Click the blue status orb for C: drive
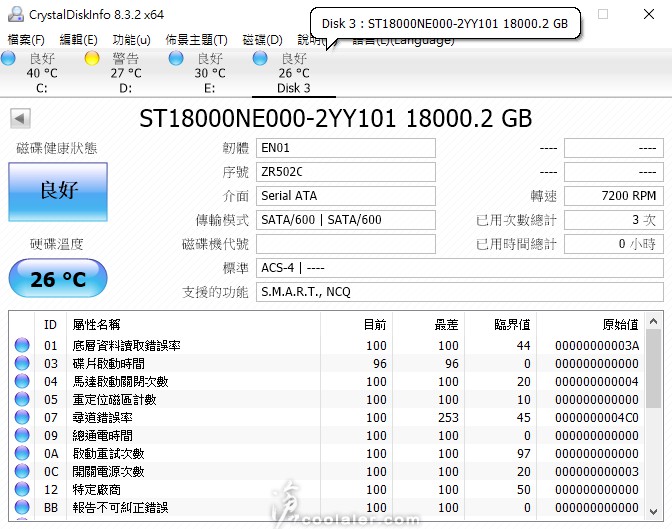Image resolution: width=672 pixels, height=529 pixels. coord(8,58)
